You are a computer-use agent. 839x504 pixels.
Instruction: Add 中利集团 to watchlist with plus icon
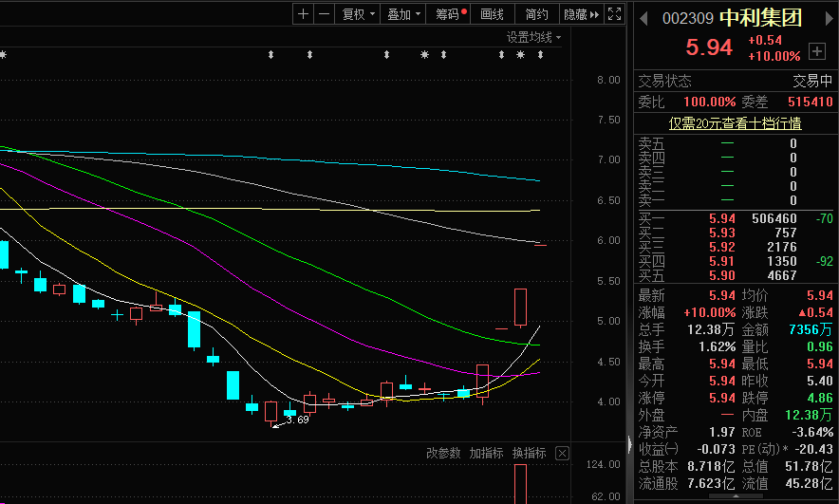817,50
